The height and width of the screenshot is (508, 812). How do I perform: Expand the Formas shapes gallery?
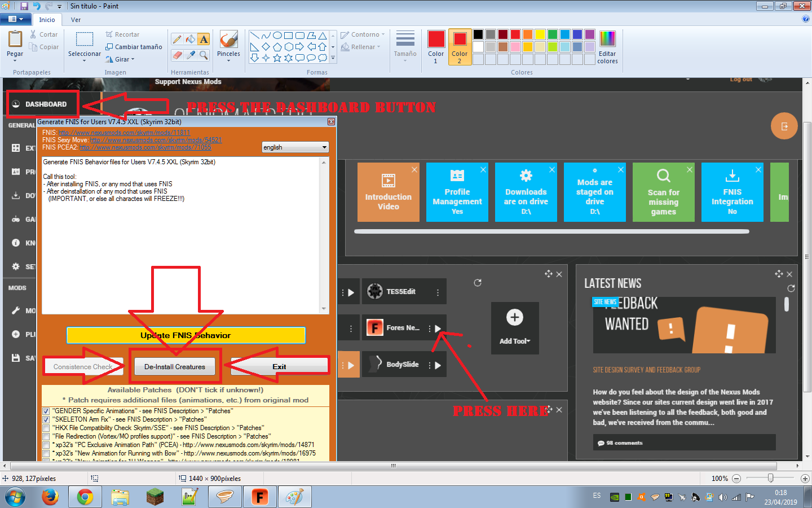pos(333,58)
